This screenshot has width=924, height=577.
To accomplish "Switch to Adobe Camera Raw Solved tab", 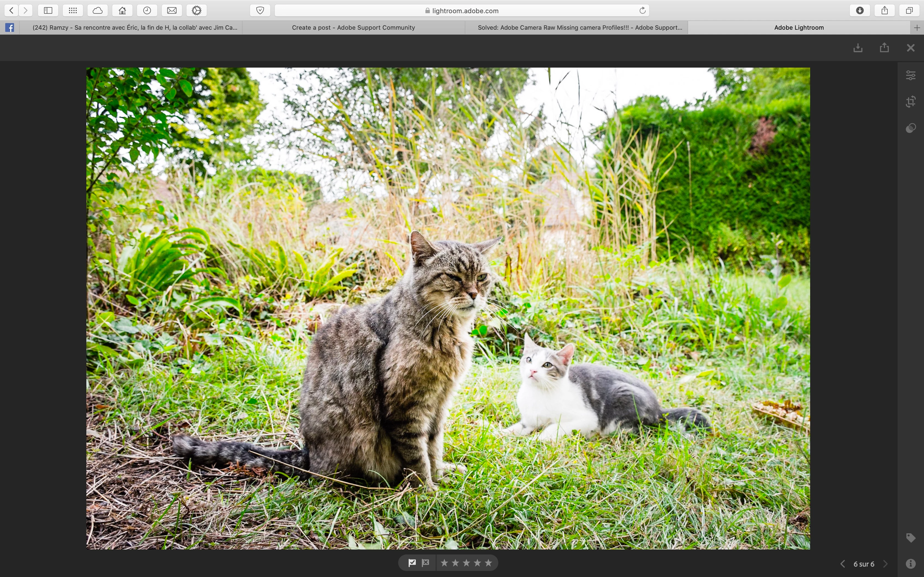I will (580, 27).
